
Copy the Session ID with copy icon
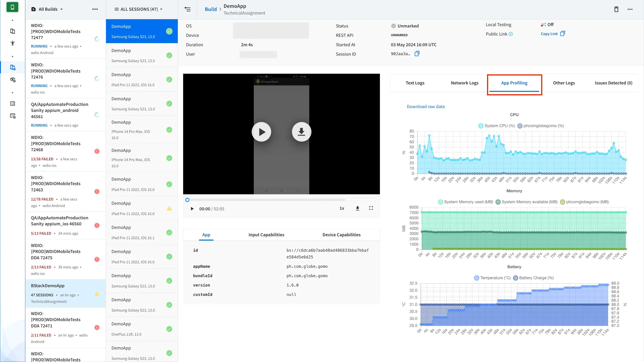click(417, 54)
